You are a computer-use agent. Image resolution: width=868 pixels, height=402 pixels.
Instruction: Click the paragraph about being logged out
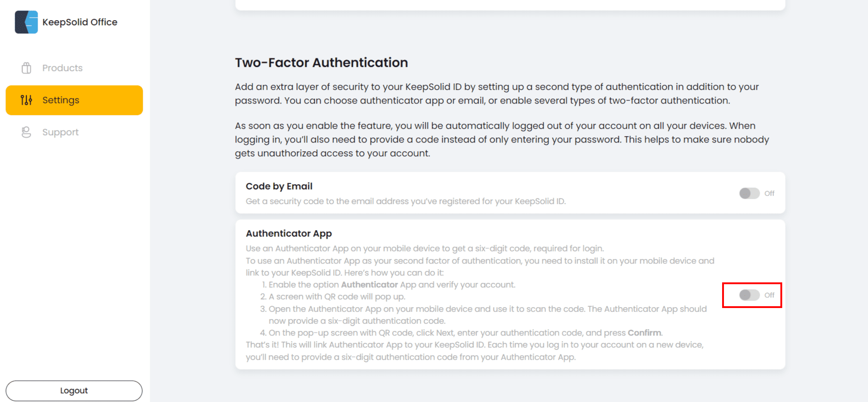click(501, 139)
